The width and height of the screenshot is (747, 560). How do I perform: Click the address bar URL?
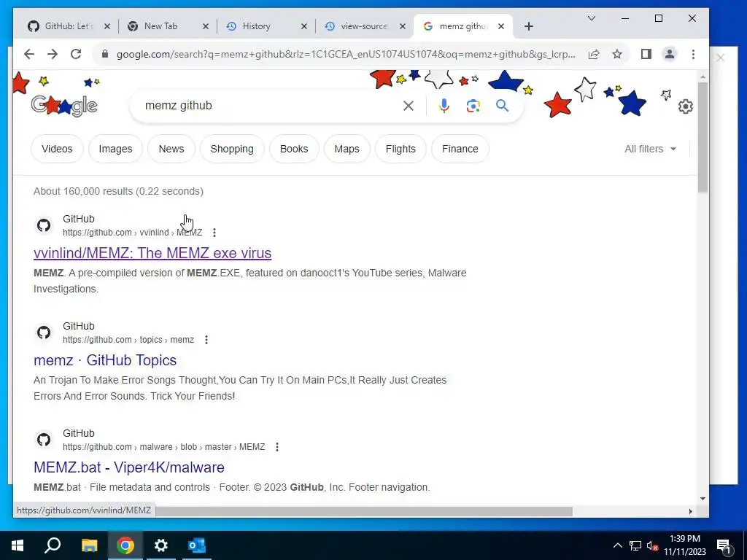(x=345, y=54)
